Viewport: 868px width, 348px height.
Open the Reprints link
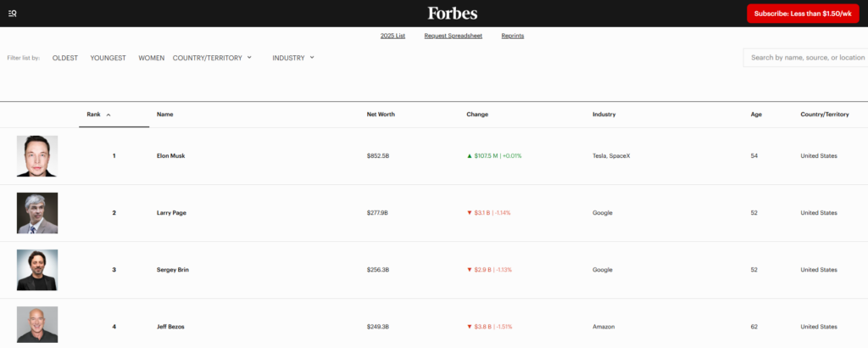point(512,36)
